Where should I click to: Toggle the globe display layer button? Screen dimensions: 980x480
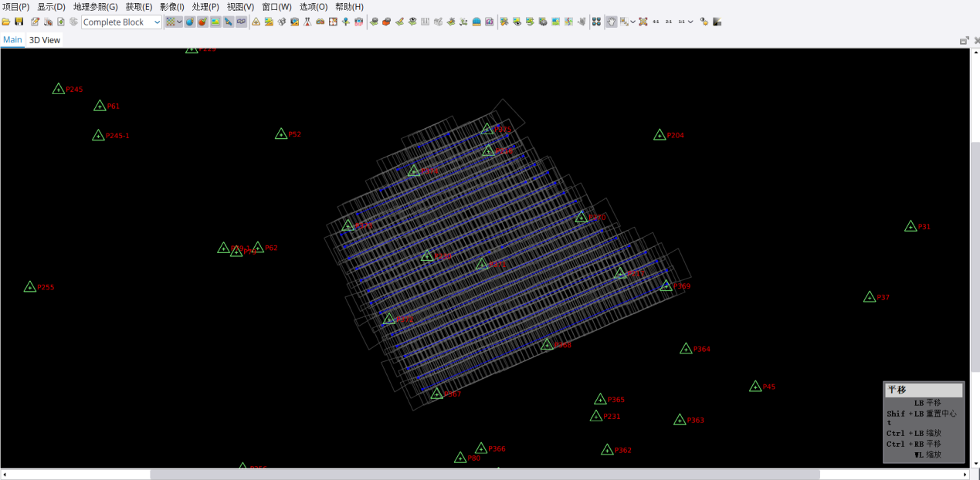(x=189, y=22)
